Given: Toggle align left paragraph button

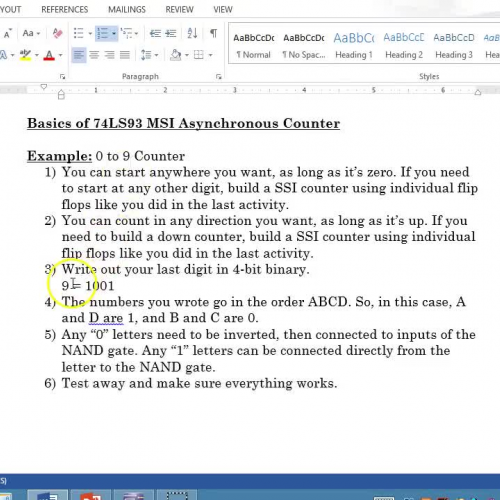Looking at the screenshot, I should pyautogui.click(x=79, y=55).
